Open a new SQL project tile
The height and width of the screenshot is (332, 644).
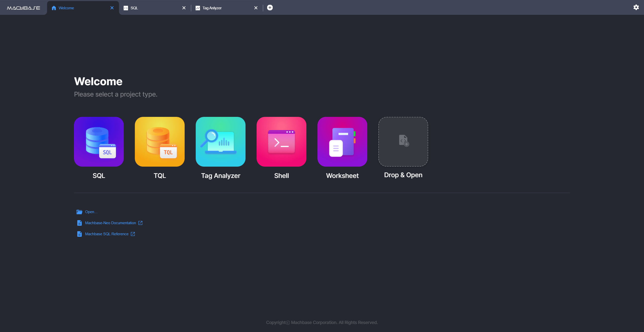99,141
